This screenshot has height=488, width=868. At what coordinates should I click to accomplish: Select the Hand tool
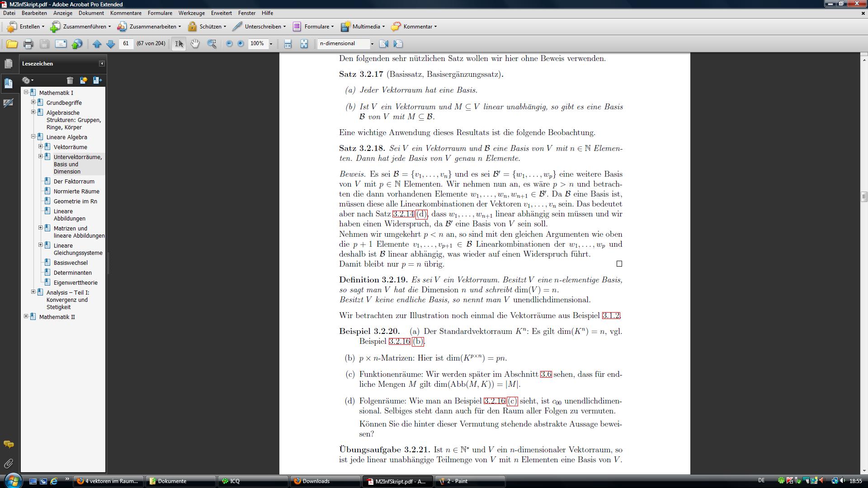(195, 44)
